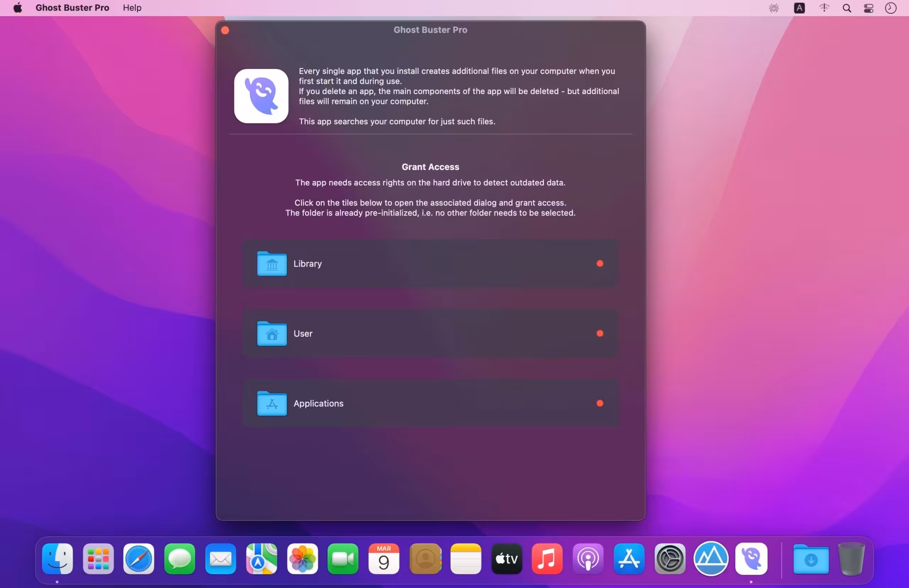This screenshot has height=588, width=909.
Task: Open the Trash from the Dock
Action: point(851,559)
